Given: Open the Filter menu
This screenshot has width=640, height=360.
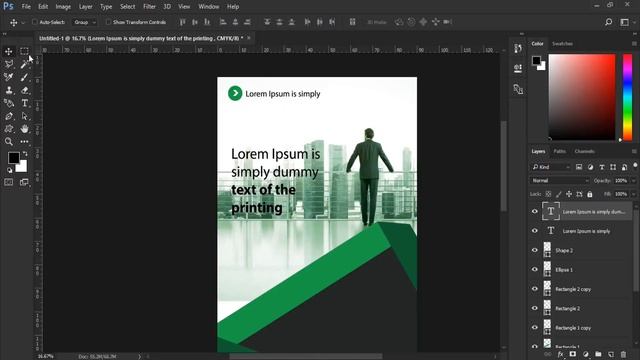Looking at the screenshot, I should coord(149,7).
